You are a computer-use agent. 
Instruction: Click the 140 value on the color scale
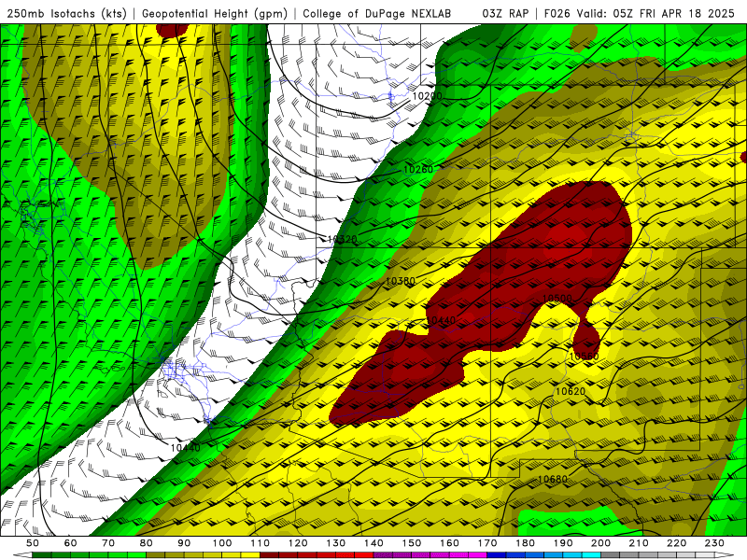[x=373, y=543]
